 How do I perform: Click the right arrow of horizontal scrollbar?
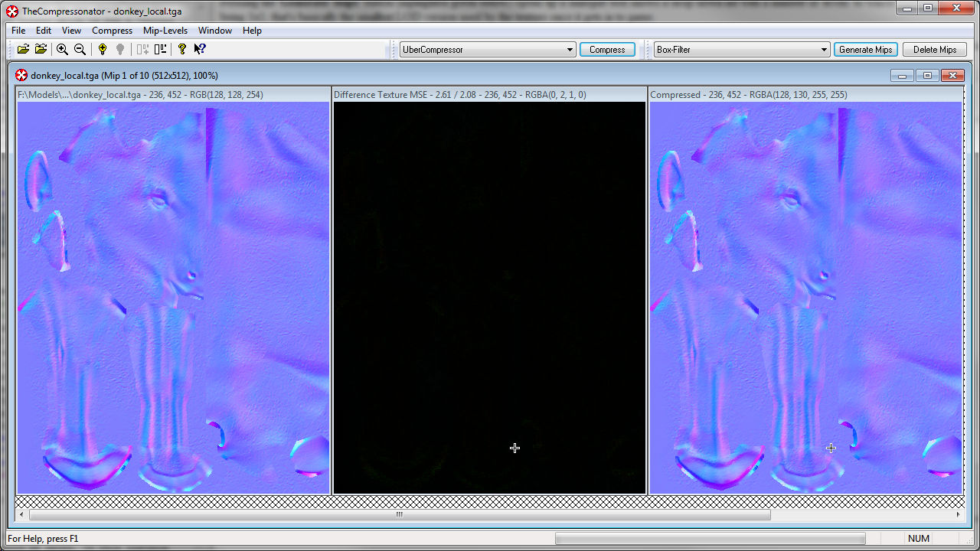[958, 515]
